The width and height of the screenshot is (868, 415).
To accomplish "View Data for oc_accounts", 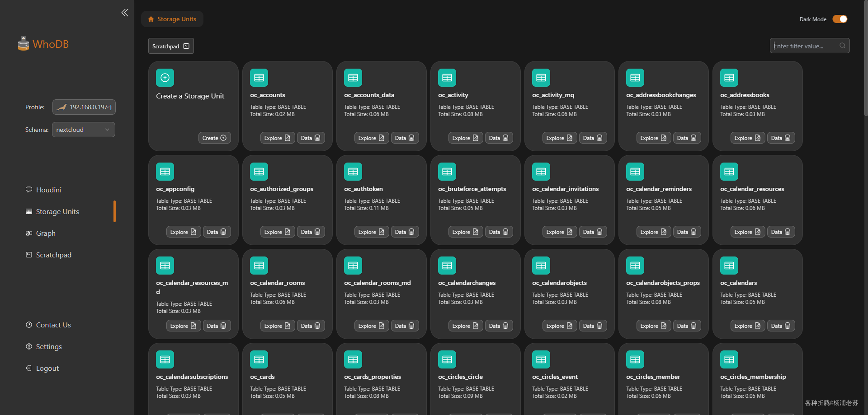I will point(311,138).
